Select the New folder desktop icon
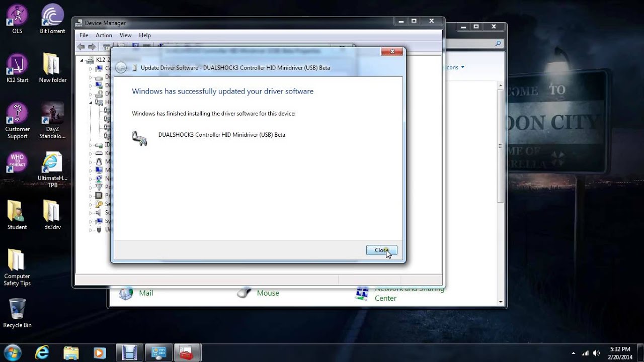The width and height of the screenshot is (644, 362). click(x=52, y=68)
